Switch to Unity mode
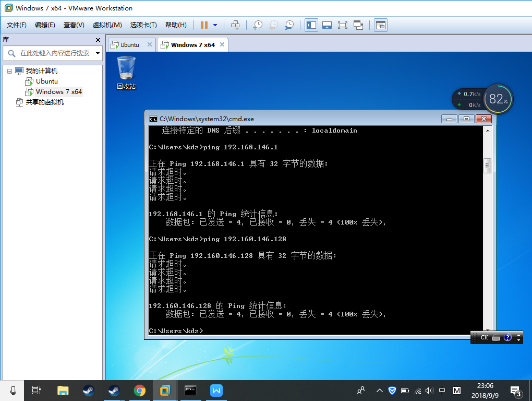 tap(358, 25)
